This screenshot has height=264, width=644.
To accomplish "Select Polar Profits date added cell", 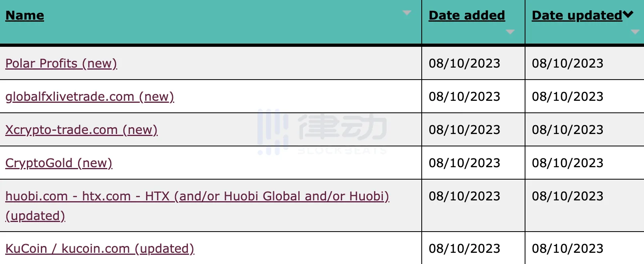I will click(x=473, y=63).
